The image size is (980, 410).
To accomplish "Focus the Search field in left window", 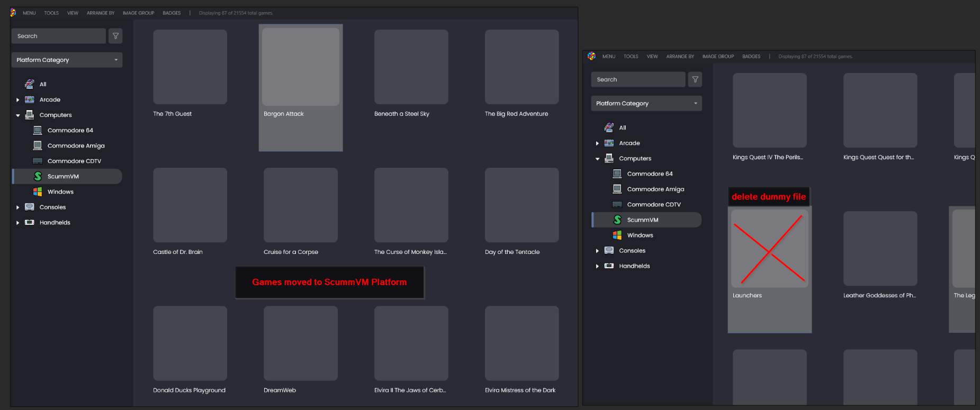I will pos(59,36).
